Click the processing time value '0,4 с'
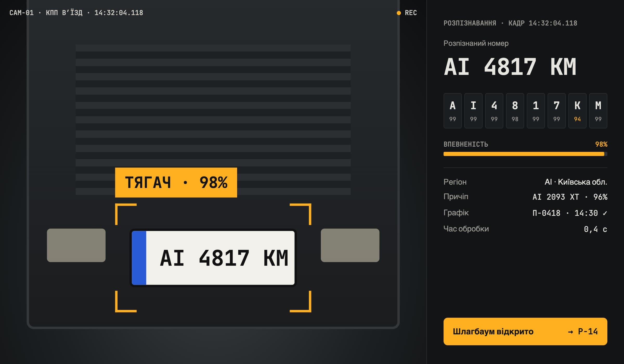 pyautogui.click(x=595, y=229)
